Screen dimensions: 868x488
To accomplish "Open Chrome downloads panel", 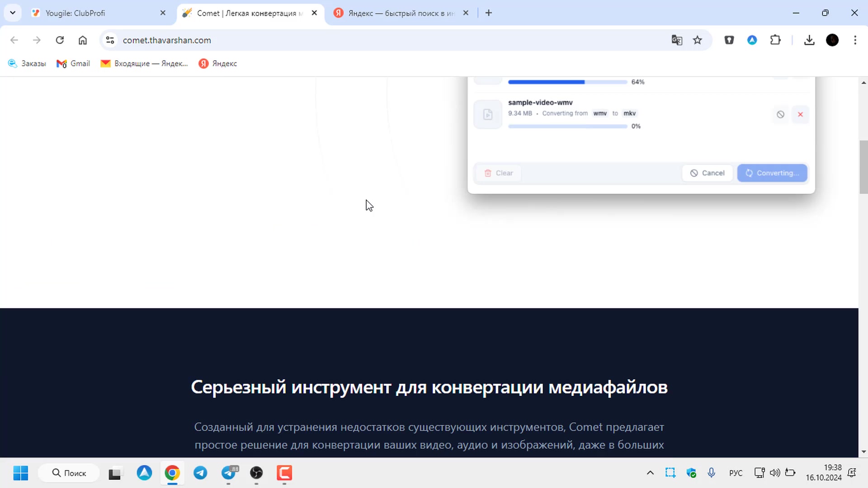I will tap(809, 40).
